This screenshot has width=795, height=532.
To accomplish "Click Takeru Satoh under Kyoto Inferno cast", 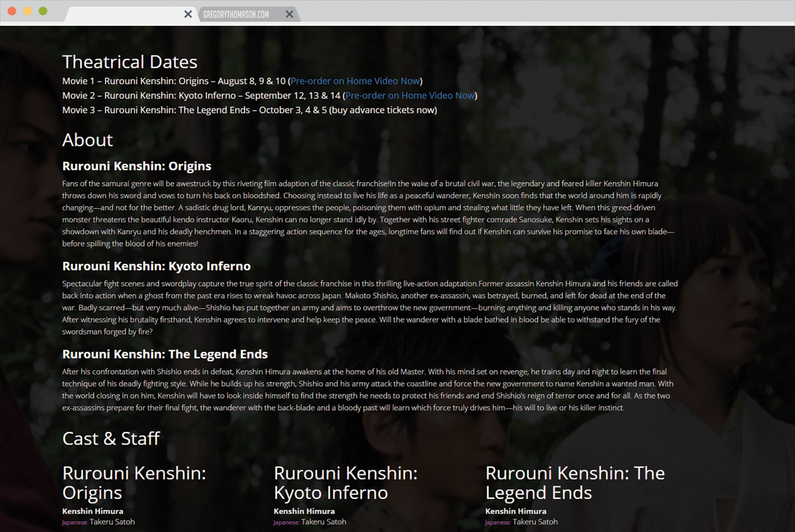I will 323,521.
